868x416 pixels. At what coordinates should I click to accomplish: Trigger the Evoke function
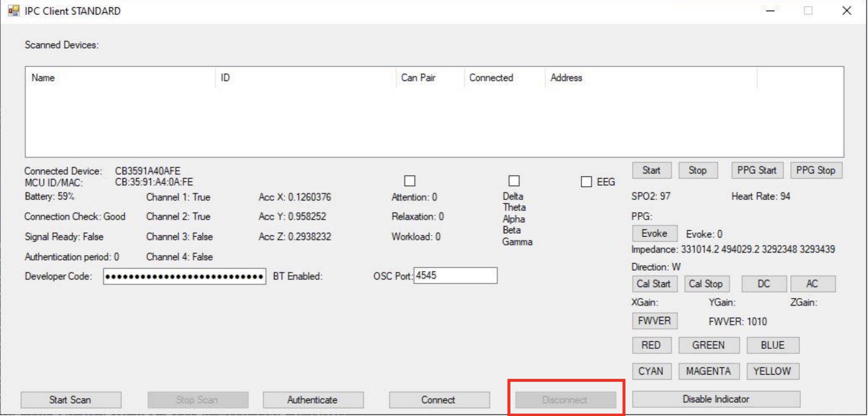click(654, 233)
